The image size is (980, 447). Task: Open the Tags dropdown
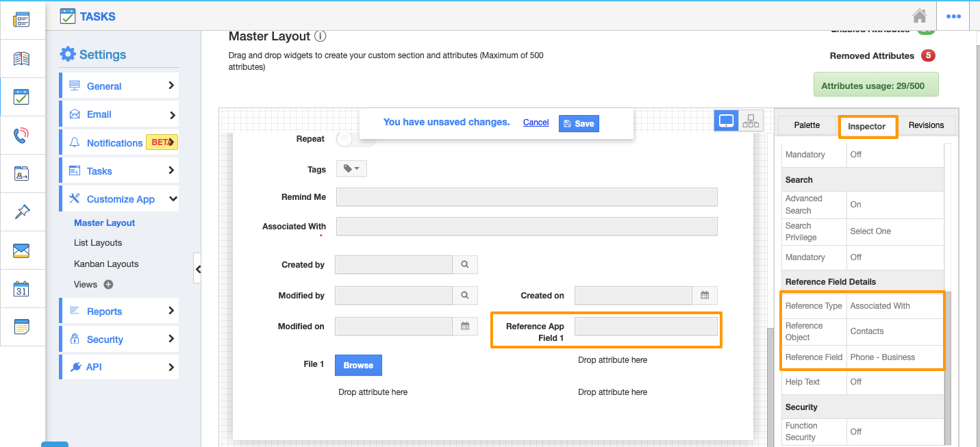(351, 168)
